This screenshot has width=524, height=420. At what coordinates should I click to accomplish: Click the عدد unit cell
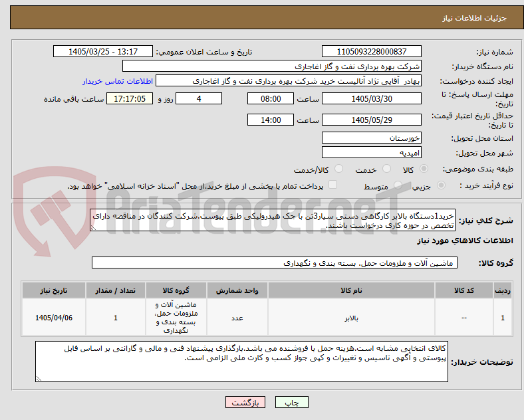pos(237,318)
